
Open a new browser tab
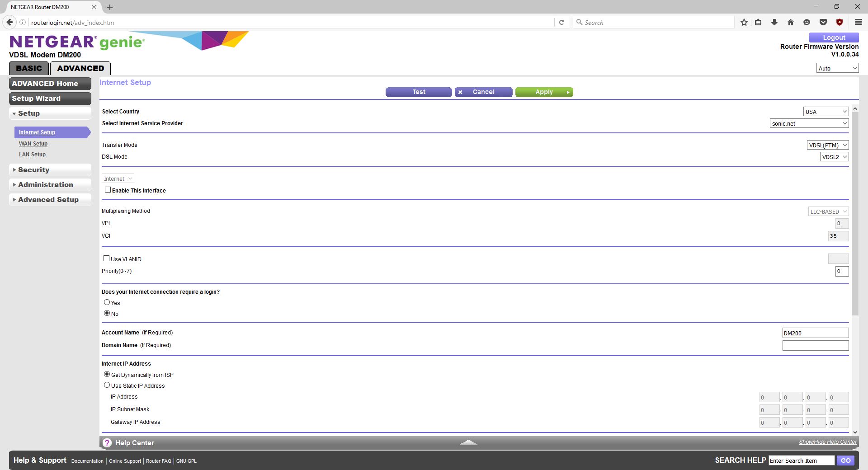[x=110, y=7]
